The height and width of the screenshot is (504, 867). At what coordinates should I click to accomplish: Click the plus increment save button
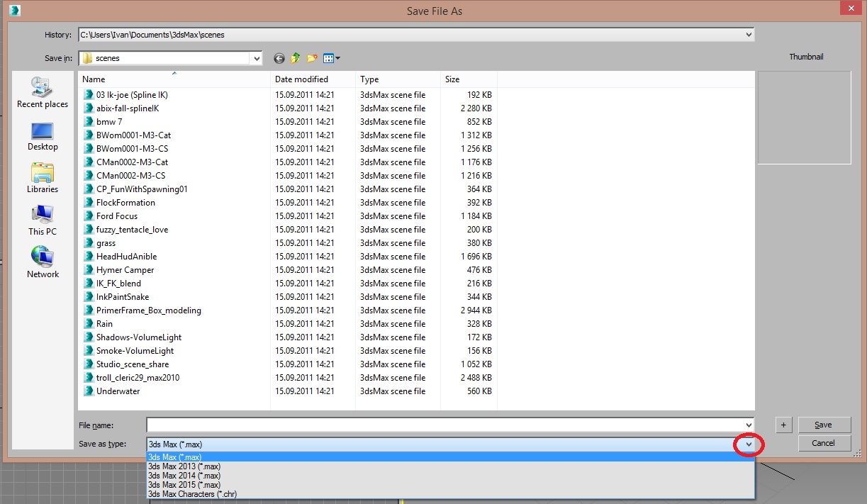pos(784,425)
